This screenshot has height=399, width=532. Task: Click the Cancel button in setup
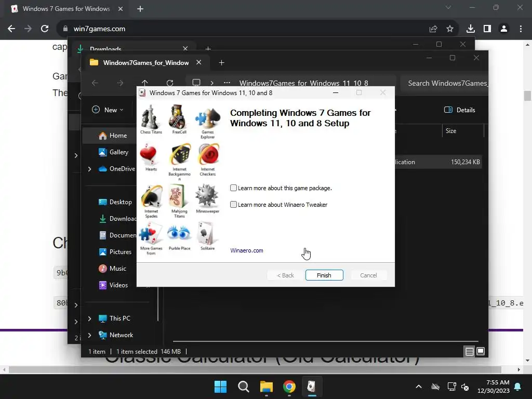tap(368, 275)
